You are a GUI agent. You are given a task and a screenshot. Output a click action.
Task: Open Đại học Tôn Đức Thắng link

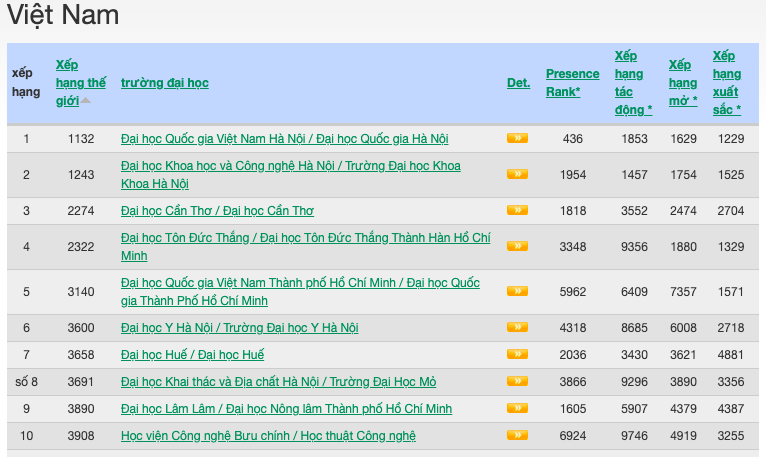coord(305,246)
